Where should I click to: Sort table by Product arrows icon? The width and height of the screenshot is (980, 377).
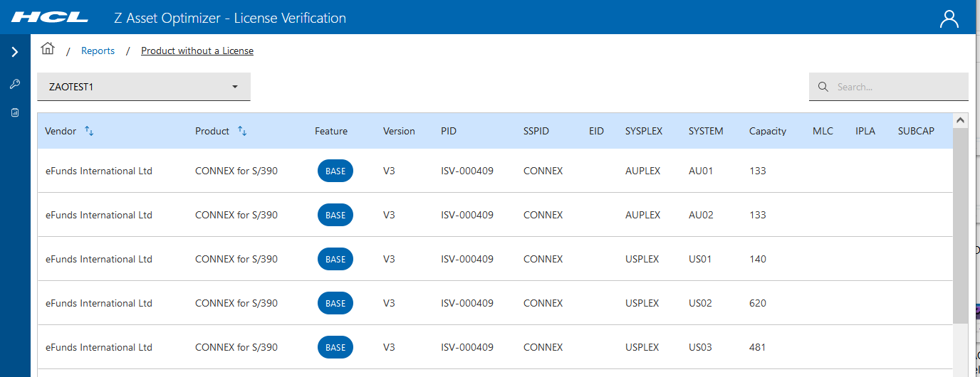click(x=242, y=131)
